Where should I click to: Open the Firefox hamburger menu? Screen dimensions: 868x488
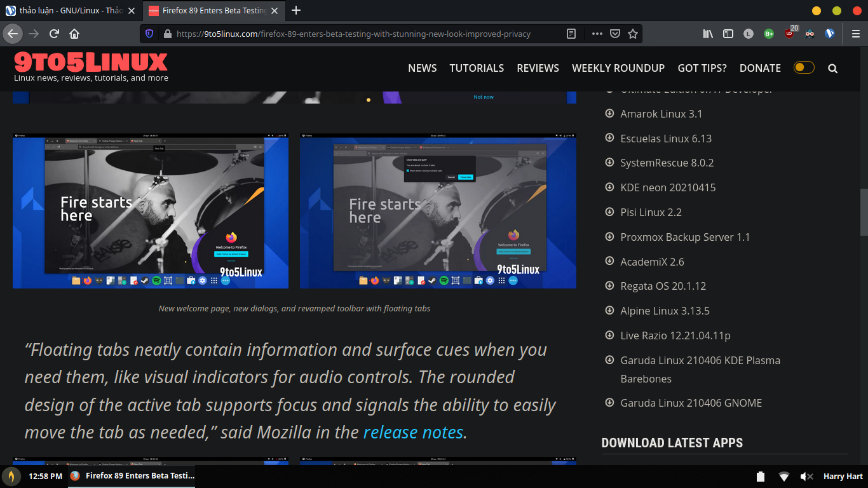tap(855, 34)
